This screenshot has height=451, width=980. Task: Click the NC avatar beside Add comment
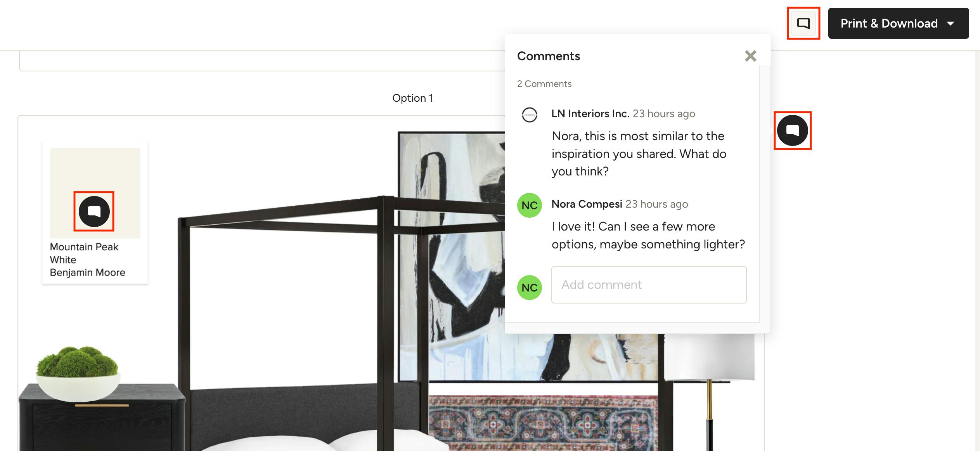pos(529,288)
